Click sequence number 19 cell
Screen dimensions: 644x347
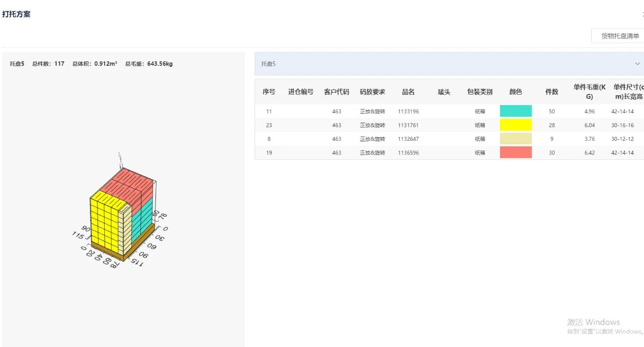point(269,153)
